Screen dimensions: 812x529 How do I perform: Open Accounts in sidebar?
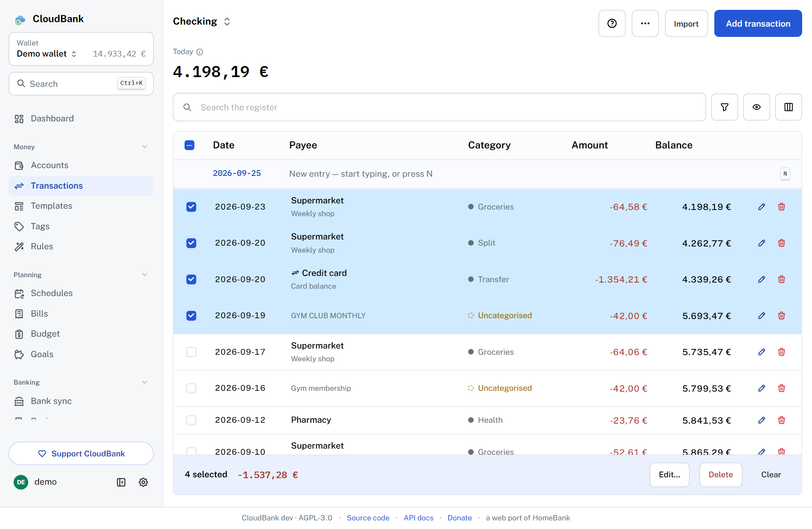[x=81, y=165]
